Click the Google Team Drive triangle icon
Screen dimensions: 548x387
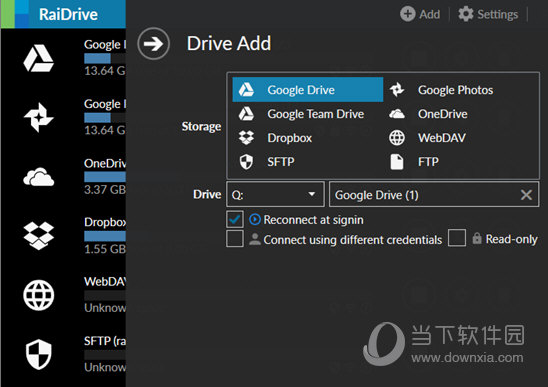pyautogui.click(x=246, y=114)
